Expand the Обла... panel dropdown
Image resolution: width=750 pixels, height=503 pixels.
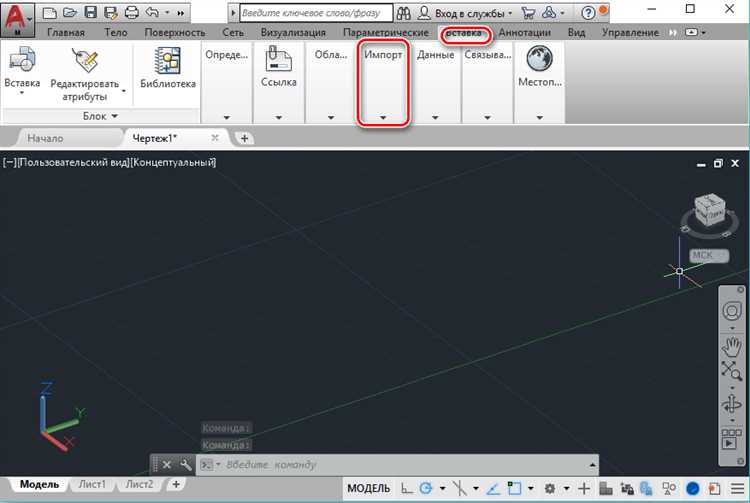(x=331, y=117)
